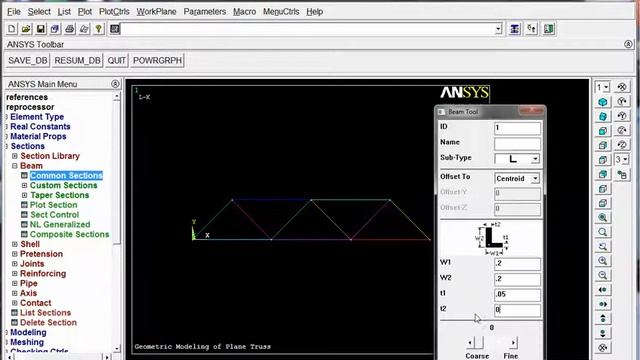Open the File menu
Image resolution: width=640 pixels, height=360 pixels.
[14, 12]
